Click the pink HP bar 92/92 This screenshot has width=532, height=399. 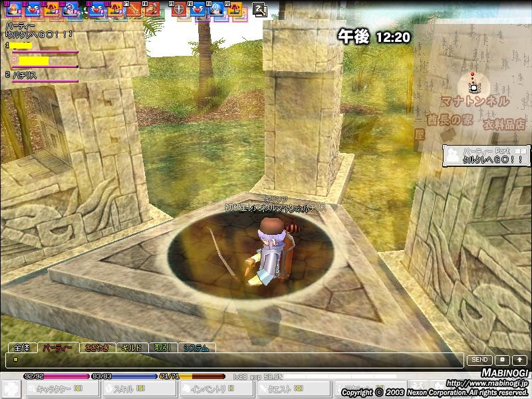pyautogui.click(x=57, y=376)
